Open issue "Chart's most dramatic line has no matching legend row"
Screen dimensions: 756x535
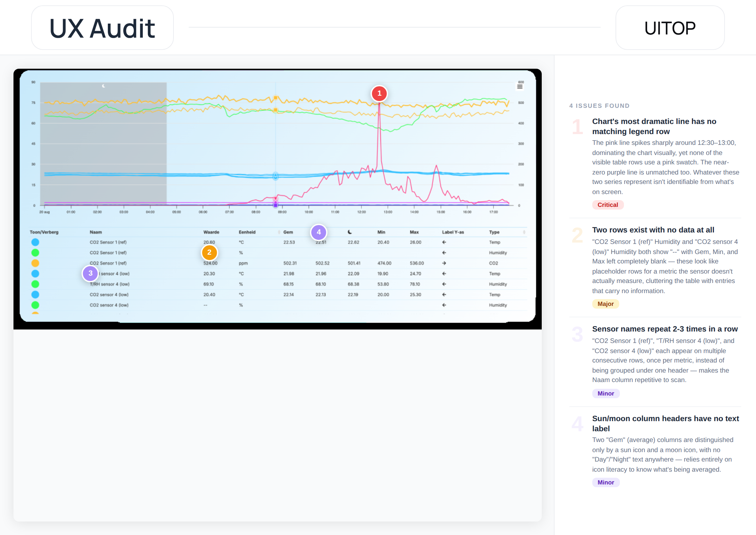[x=654, y=126]
